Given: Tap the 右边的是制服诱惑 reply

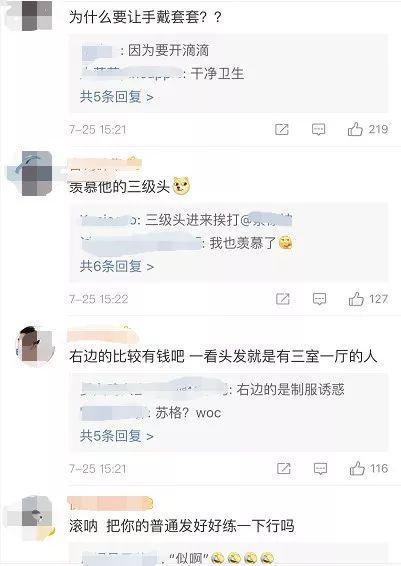Looking at the screenshot, I should [213, 389].
